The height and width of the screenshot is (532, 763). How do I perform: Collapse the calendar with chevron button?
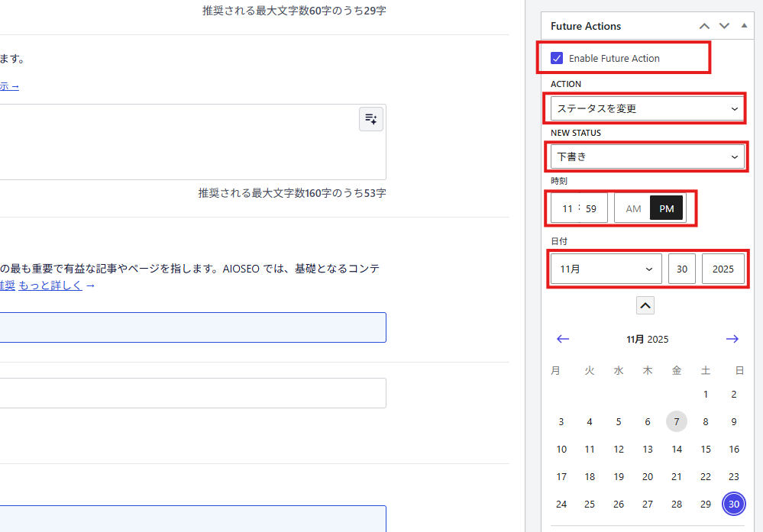coord(645,305)
